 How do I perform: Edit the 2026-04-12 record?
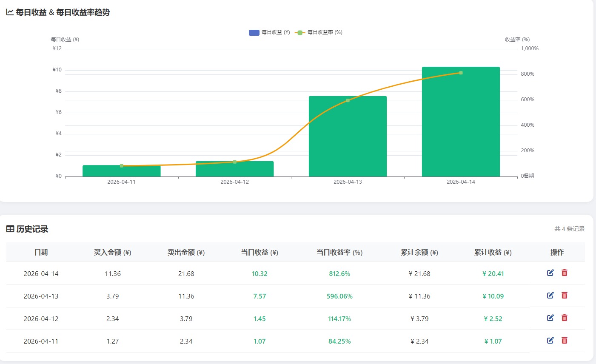[x=550, y=318]
